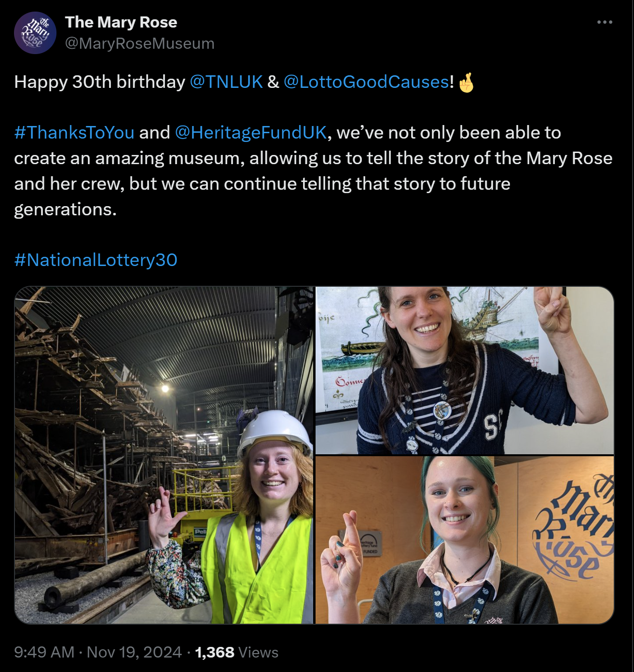
Task: Open the @LottoGoodCauses mention
Action: 366,82
